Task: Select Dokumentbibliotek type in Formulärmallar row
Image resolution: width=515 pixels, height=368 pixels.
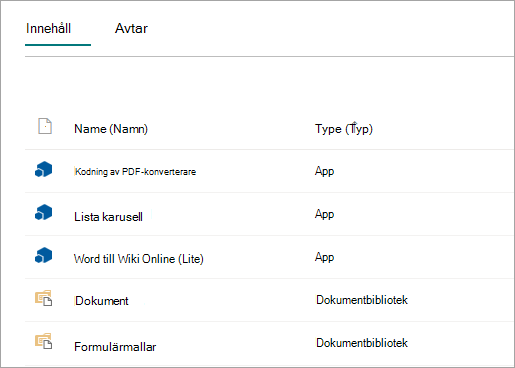Action: [x=362, y=343]
